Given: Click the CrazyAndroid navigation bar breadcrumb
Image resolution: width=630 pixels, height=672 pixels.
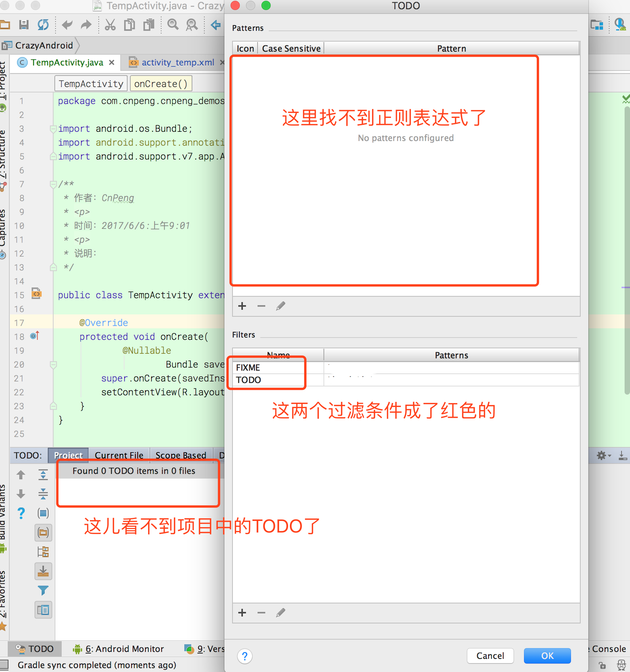Looking at the screenshot, I should 40,45.
